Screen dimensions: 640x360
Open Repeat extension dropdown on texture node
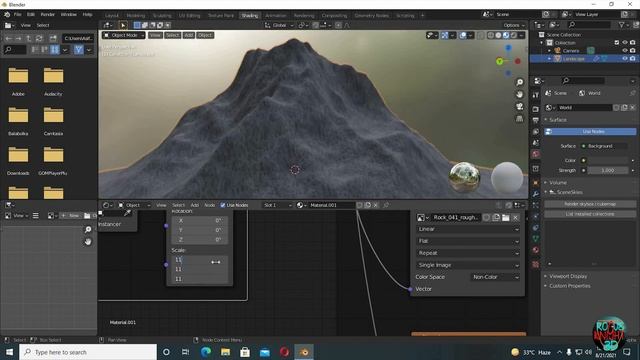(468, 253)
